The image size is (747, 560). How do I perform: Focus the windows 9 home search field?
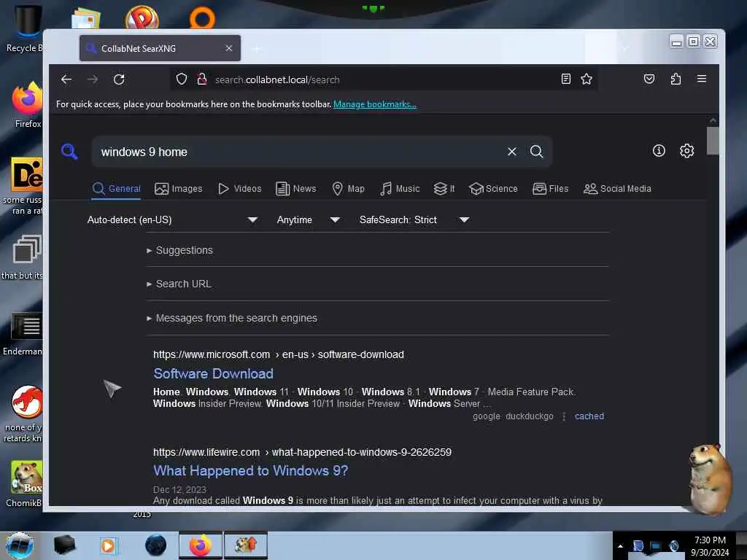[x=300, y=152]
